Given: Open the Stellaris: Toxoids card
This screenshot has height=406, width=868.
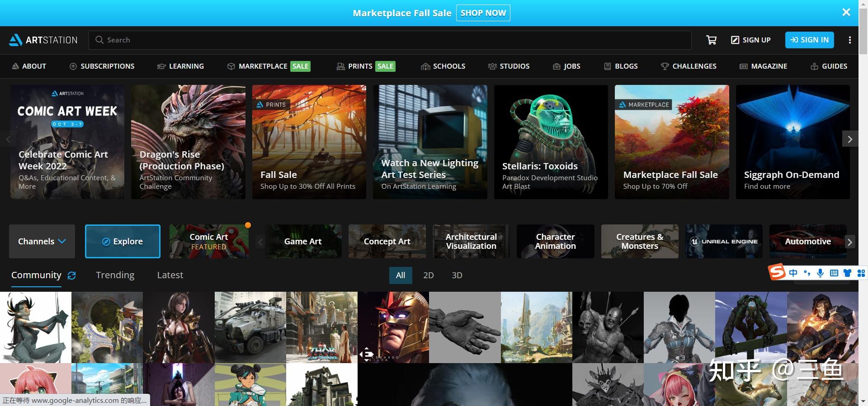Looking at the screenshot, I should click(551, 142).
